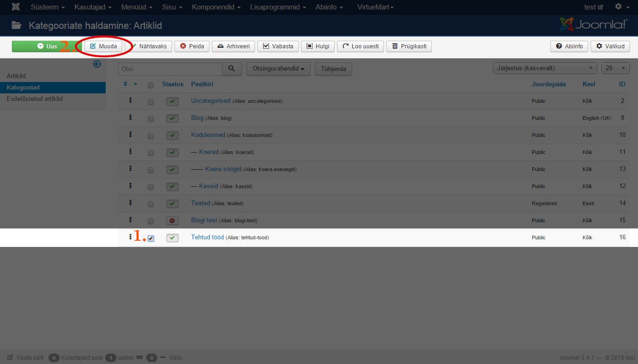Viewport: 638px width, 364px height.
Task: Toggle published status of Koerad
Action: pyautogui.click(x=173, y=153)
